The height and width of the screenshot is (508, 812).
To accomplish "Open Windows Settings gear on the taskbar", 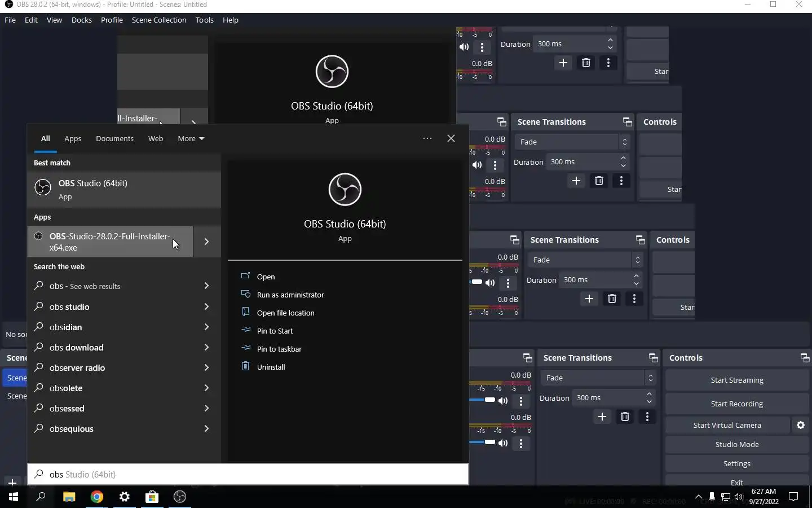I will [125, 497].
